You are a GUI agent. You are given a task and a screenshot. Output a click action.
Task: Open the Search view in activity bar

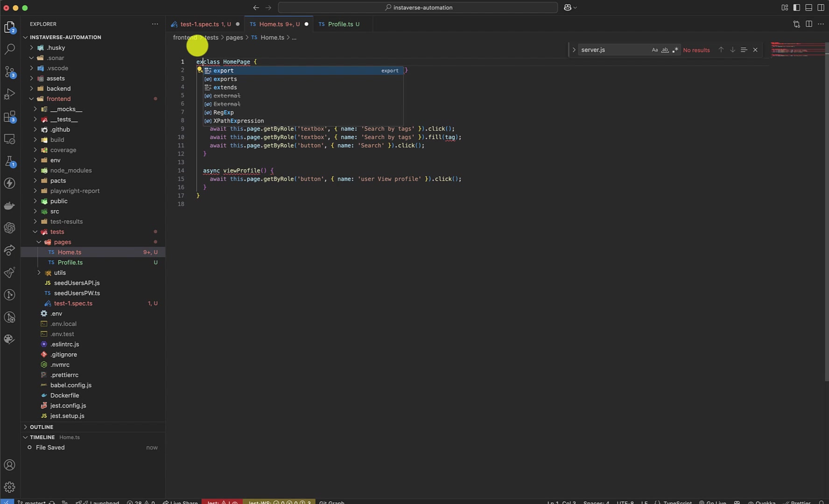coord(9,49)
